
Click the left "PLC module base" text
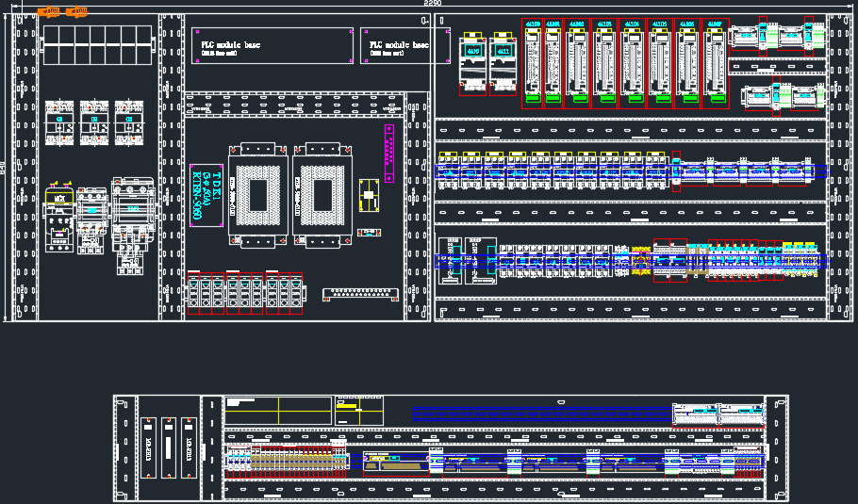[231, 44]
